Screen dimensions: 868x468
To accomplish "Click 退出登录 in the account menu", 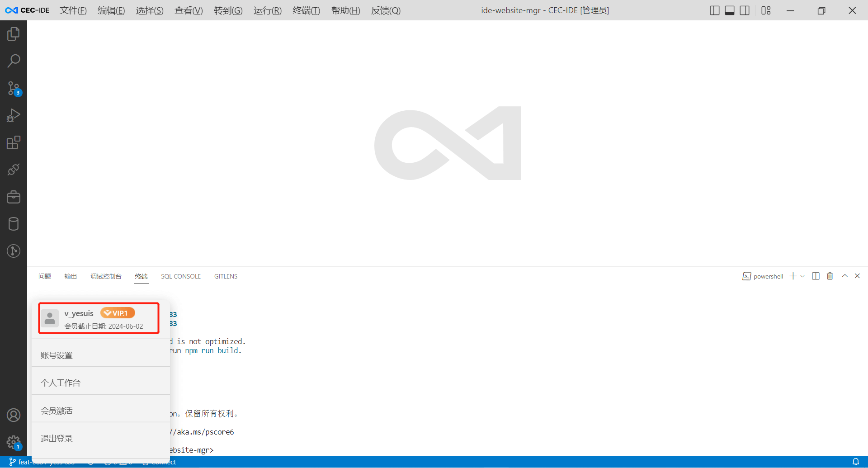I will click(56, 438).
